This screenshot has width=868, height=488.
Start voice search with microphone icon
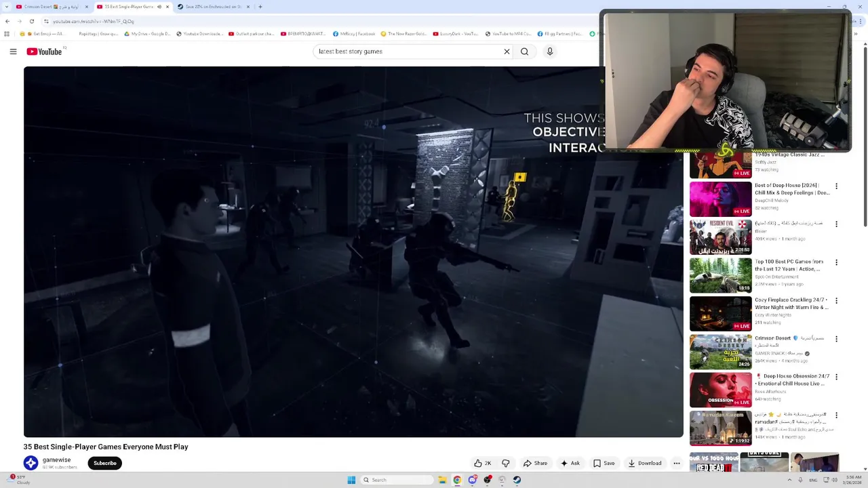550,52
